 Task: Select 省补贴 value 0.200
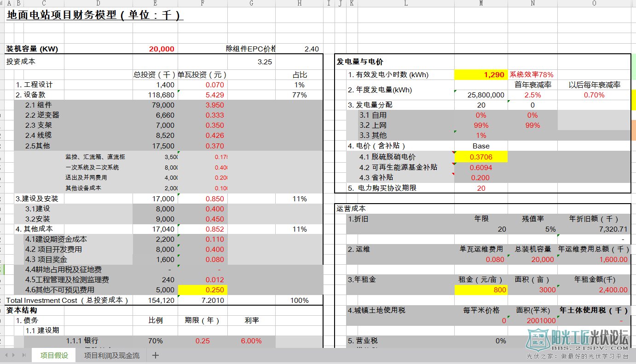pos(481,177)
